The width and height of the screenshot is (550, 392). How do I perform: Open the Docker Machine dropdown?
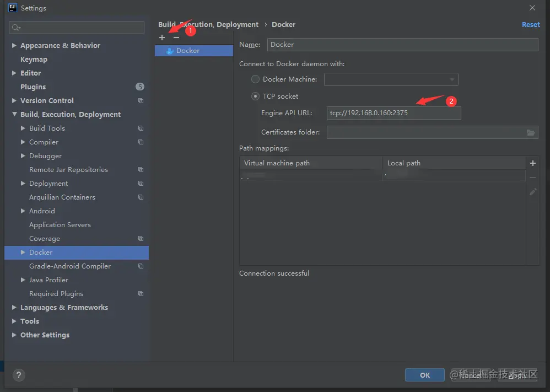click(x=391, y=79)
